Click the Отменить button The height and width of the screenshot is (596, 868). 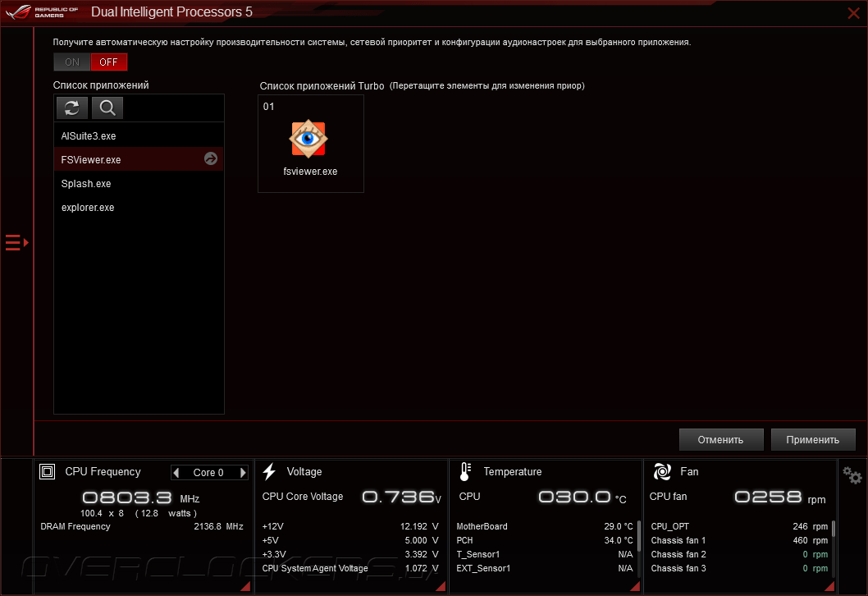click(721, 440)
